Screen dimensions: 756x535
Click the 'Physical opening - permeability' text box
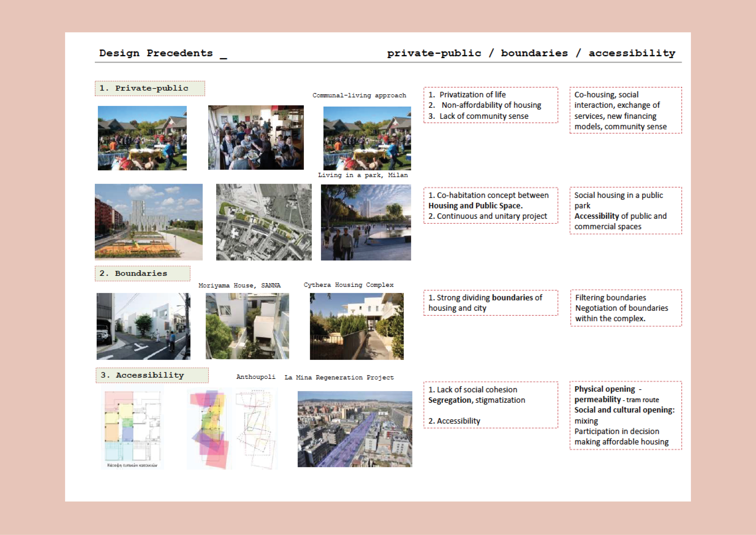[626, 415]
